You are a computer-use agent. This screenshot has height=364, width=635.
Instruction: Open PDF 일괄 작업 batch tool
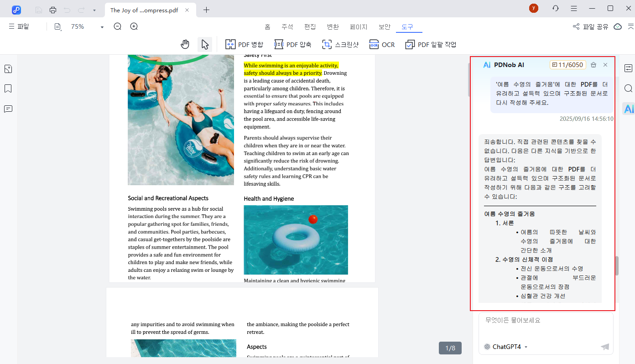(431, 44)
